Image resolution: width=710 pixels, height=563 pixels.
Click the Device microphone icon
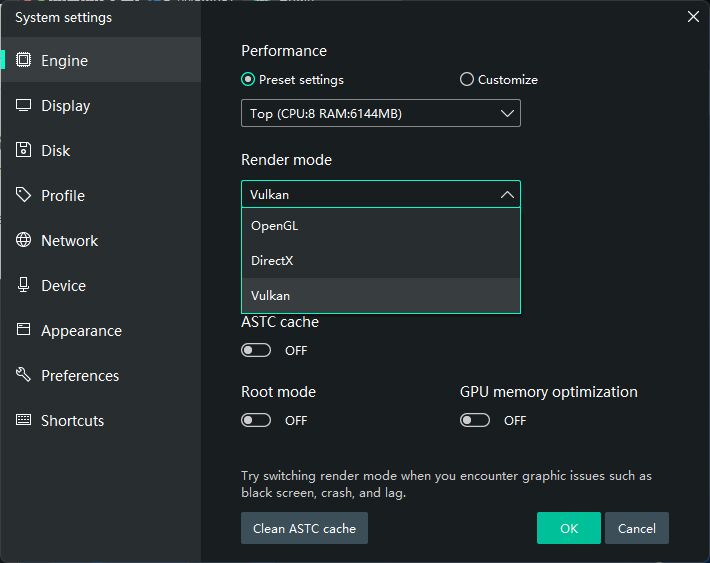click(24, 285)
